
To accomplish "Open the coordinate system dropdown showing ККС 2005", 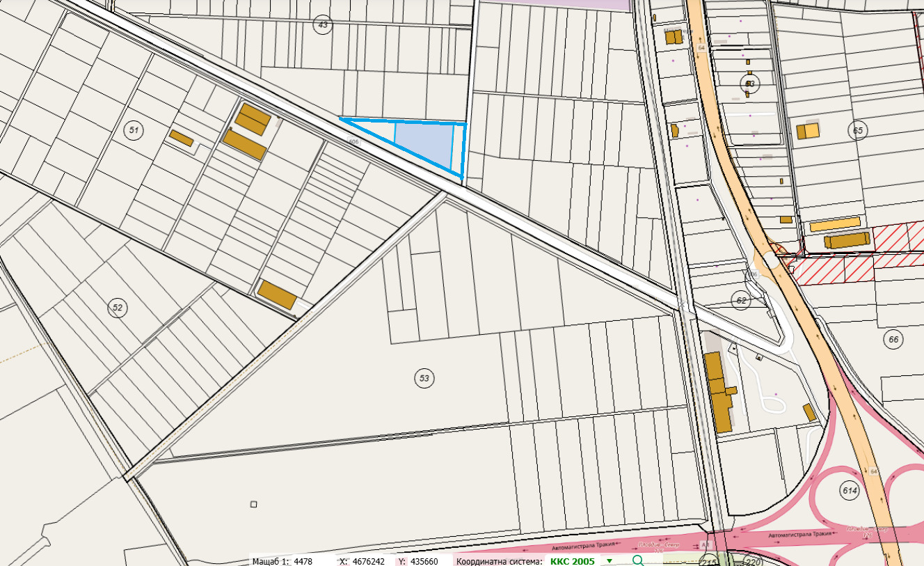I will (x=610, y=561).
